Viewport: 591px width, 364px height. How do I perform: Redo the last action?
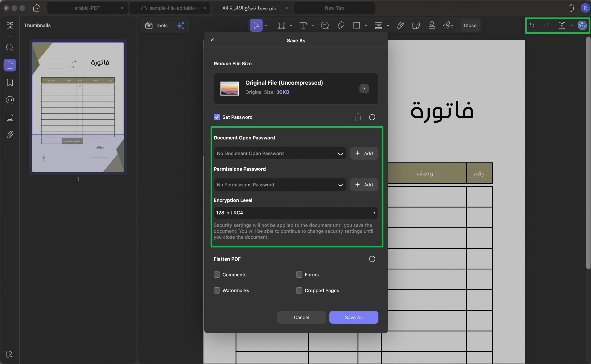pos(546,25)
